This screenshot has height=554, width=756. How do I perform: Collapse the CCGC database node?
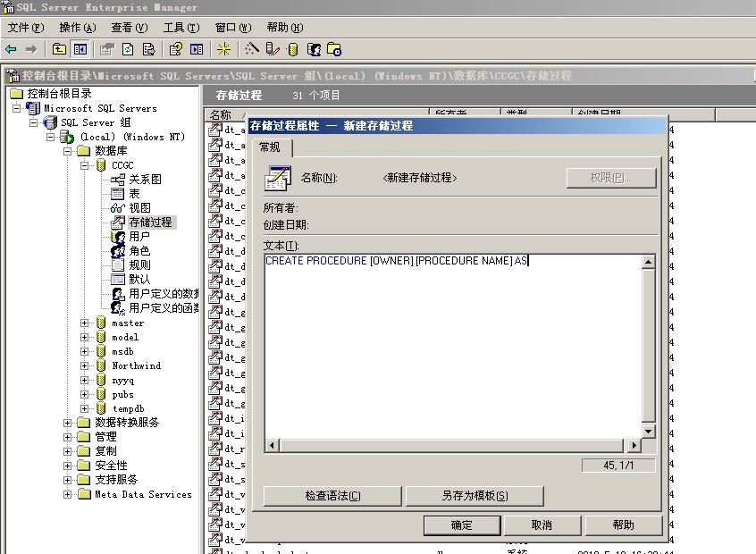(84, 165)
